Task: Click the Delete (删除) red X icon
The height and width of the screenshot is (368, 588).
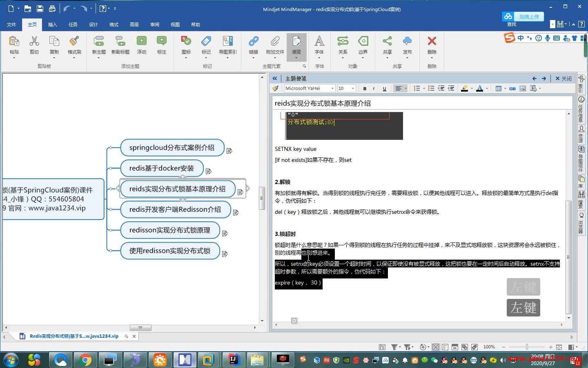Action: click(432, 41)
